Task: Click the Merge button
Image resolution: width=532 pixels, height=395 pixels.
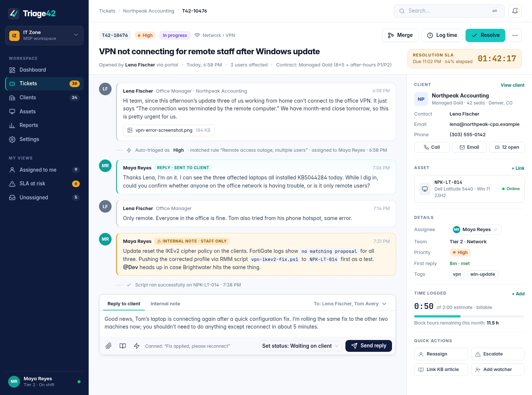Action: (400, 35)
